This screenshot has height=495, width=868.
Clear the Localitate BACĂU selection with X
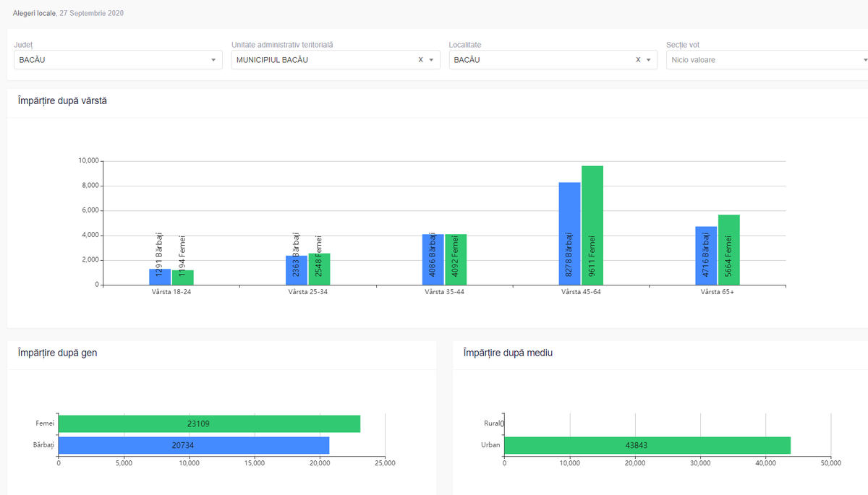(x=638, y=60)
